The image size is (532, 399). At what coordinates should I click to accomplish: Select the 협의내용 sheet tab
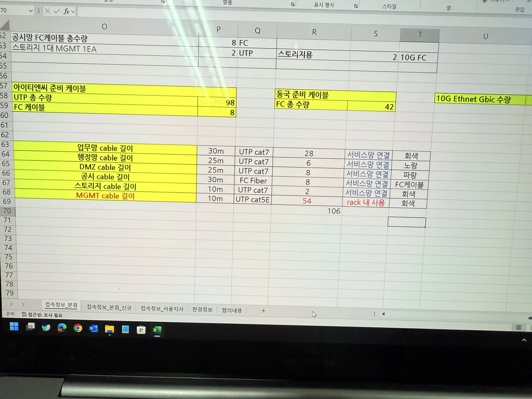(232, 310)
